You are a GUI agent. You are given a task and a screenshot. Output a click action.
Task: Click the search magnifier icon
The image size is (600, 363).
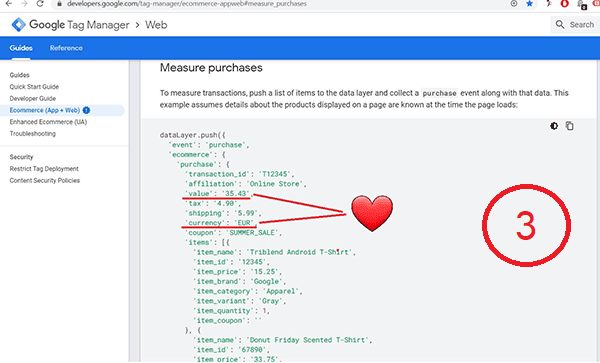point(560,24)
